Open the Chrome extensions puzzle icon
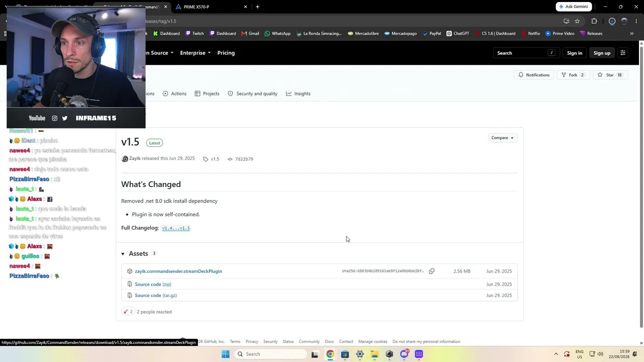Screen dimensions: 644x362 coord(594,21)
